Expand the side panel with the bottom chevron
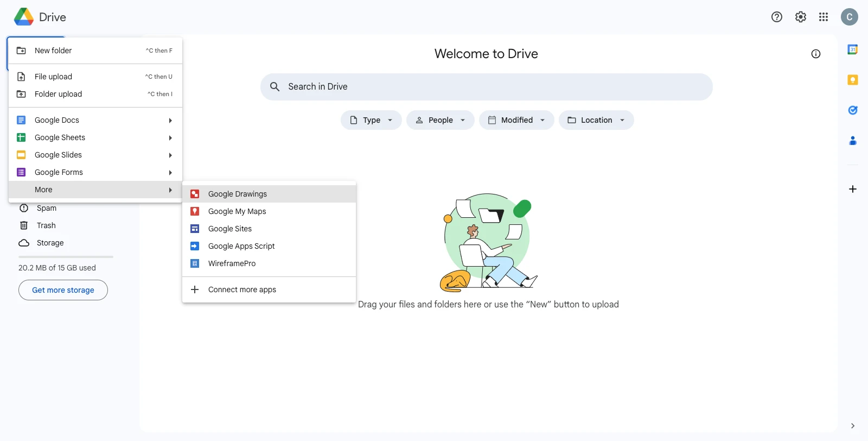This screenshot has height=441, width=868. pos(853,426)
